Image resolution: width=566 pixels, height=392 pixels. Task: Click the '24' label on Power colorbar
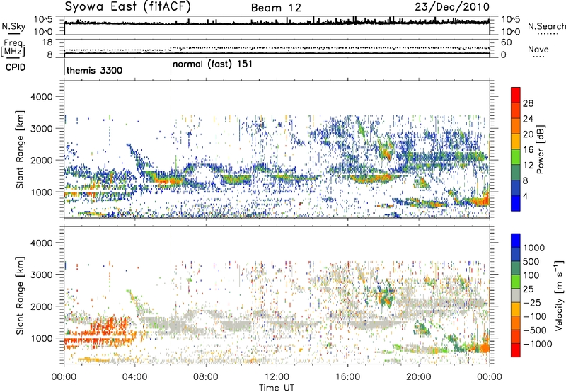[x=528, y=119]
